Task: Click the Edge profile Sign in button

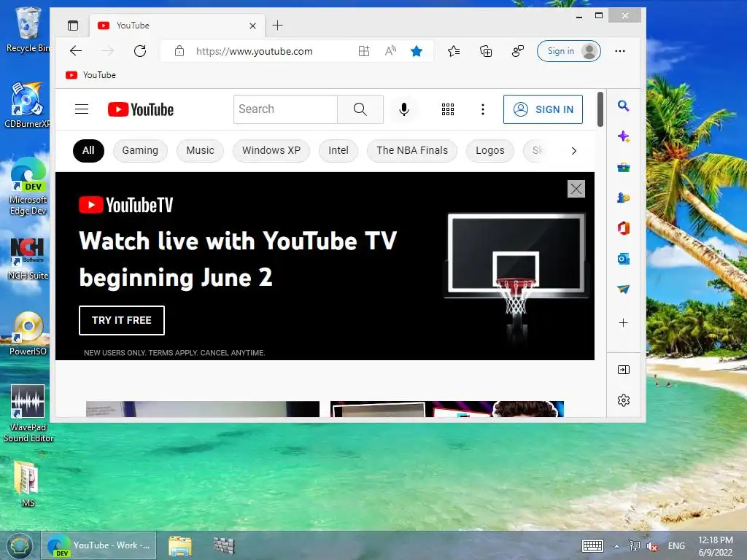Action: click(569, 51)
